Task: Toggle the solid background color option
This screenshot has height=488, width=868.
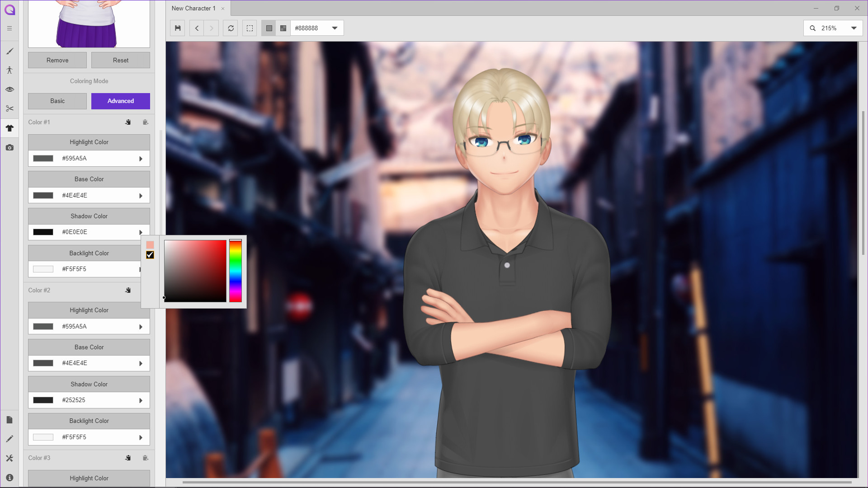Action: point(269,28)
